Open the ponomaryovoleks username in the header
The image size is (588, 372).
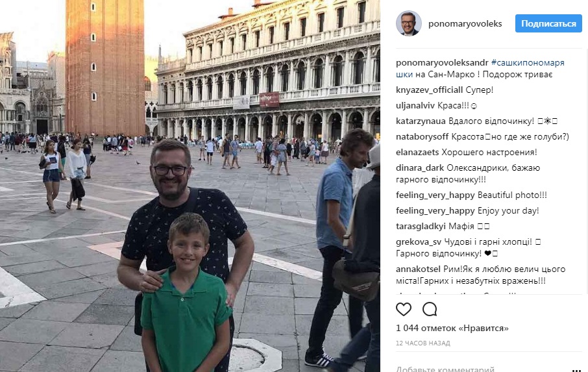[x=465, y=23]
